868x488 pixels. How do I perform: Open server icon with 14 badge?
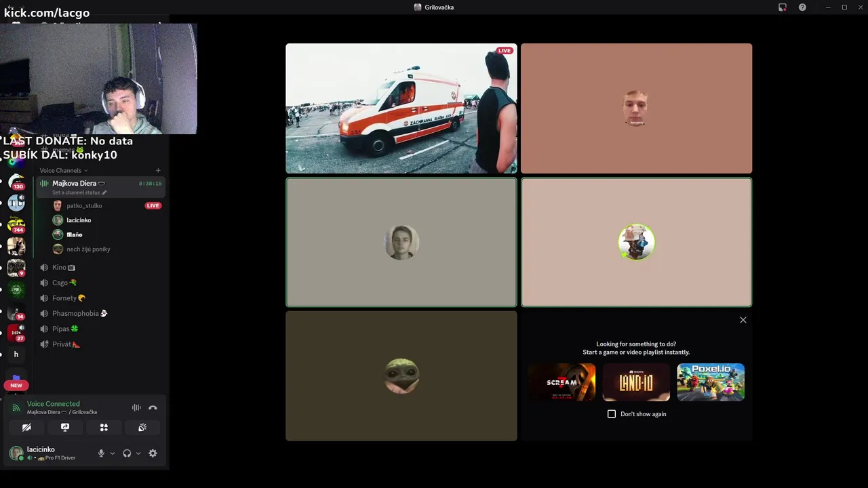pyautogui.click(x=16, y=312)
